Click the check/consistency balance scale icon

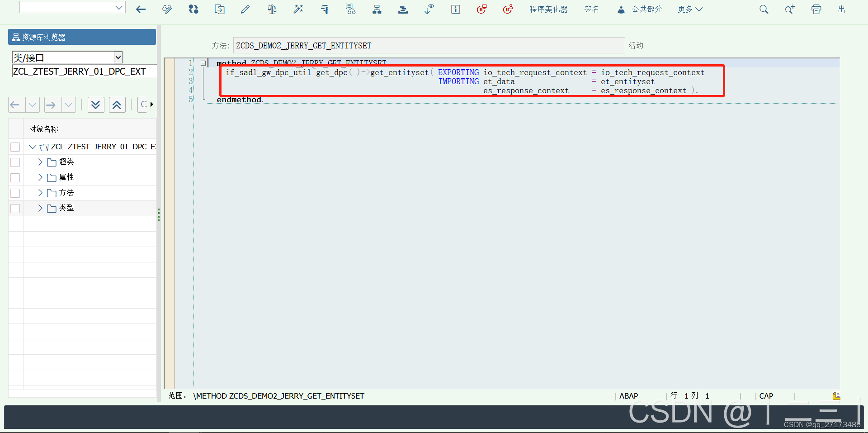(x=272, y=9)
